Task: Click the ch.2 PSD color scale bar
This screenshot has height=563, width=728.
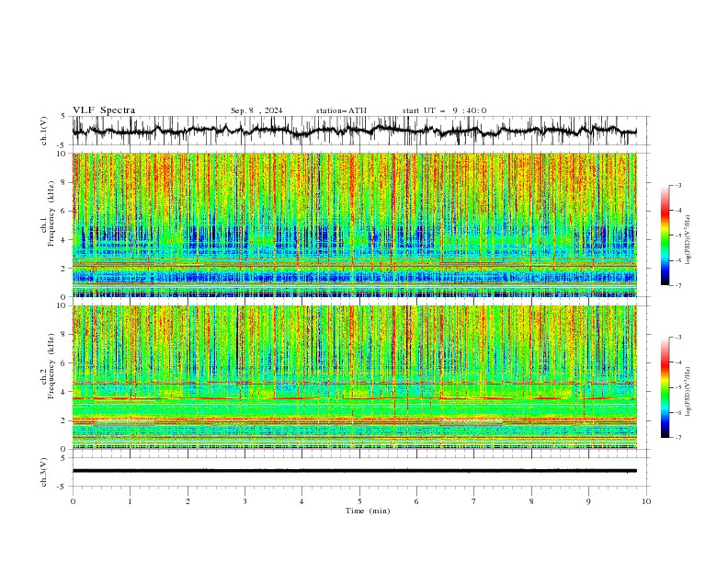Action: tap(665, 387)
